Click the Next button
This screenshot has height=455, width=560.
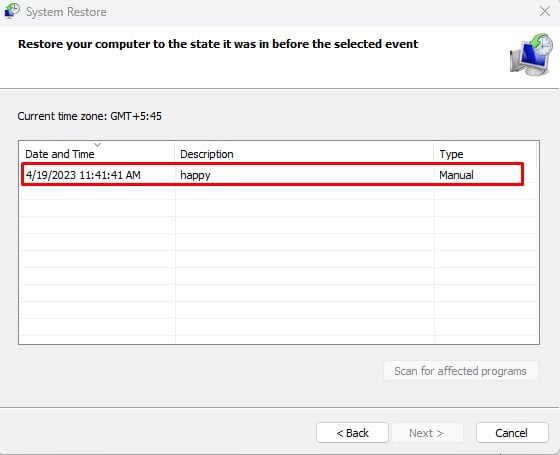(x=427, y=433)
